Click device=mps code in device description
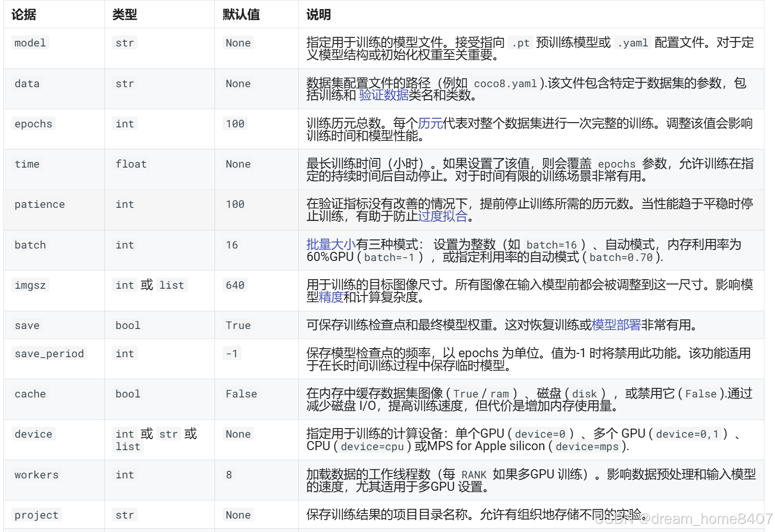The width and height of the screenshot is (775, 532). tap(587, 447)
